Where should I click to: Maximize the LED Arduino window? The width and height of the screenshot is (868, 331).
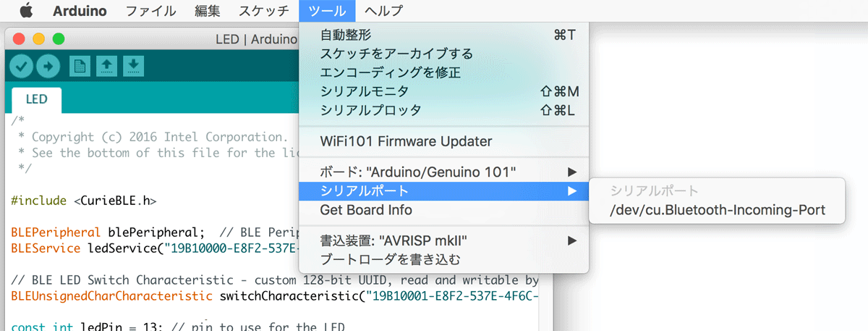tap(59, 39)
